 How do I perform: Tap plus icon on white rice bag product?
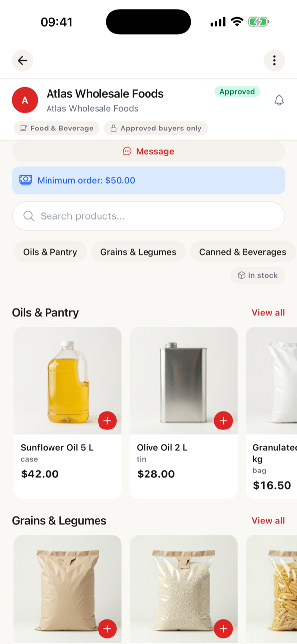pyautogui.click(x=223, y=629)
